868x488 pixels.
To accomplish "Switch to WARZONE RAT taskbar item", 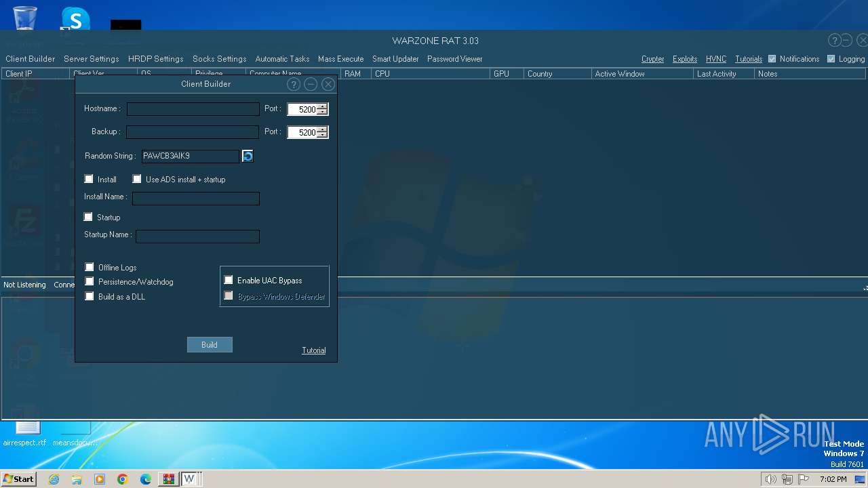I will (x=190, y=479).
